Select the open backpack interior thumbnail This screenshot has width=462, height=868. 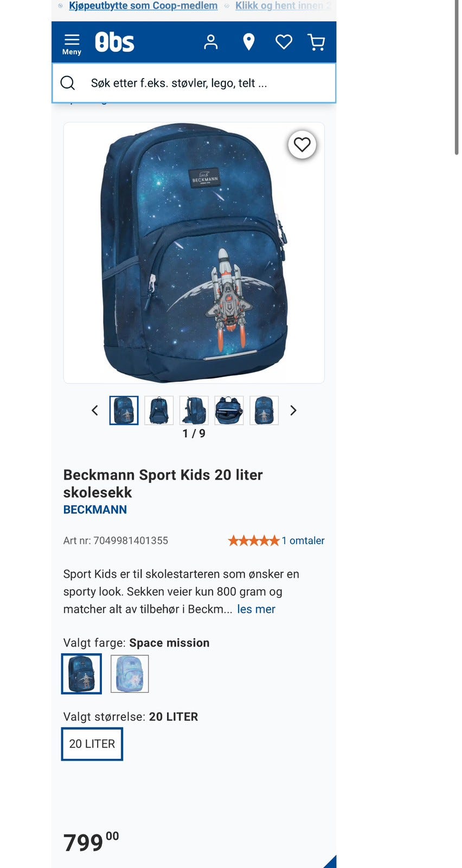(229, 410)
